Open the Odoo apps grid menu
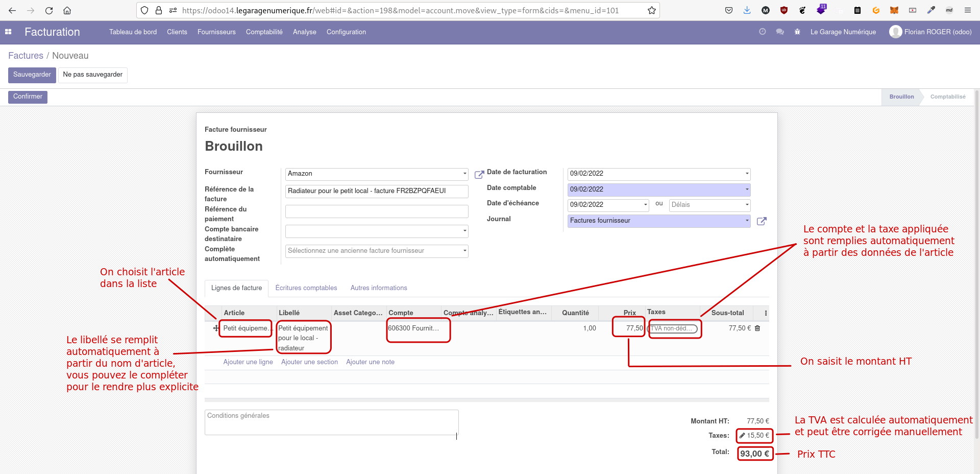Screen dimensions: 980x474 (8, 32)
